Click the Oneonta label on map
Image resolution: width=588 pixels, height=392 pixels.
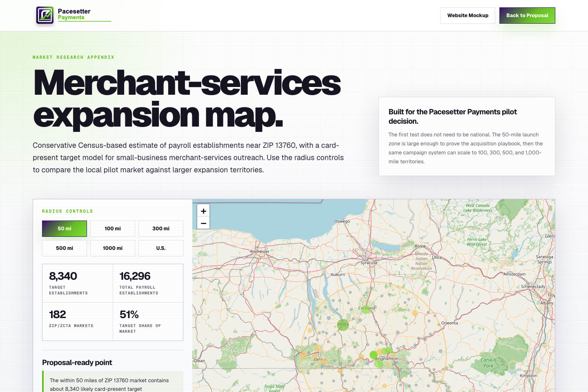[450, 323]
